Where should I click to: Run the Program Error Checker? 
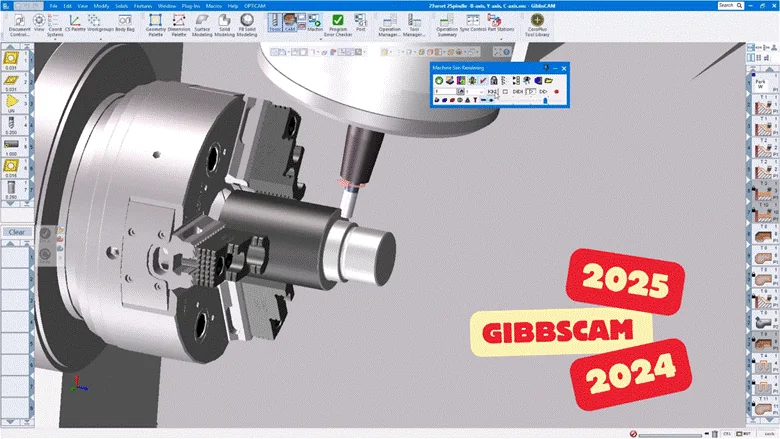pos(338,25)
